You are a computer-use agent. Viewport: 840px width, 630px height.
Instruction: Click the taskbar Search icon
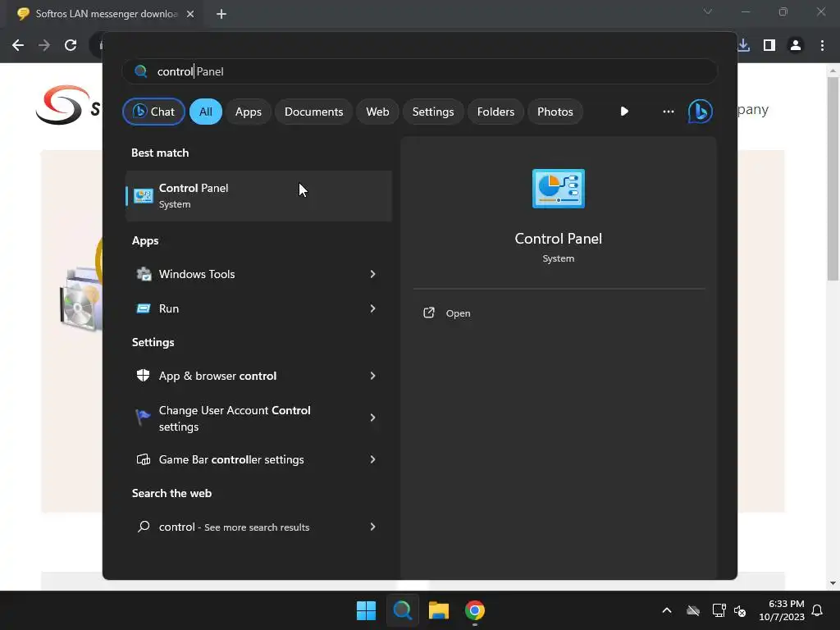pos(402,610)
